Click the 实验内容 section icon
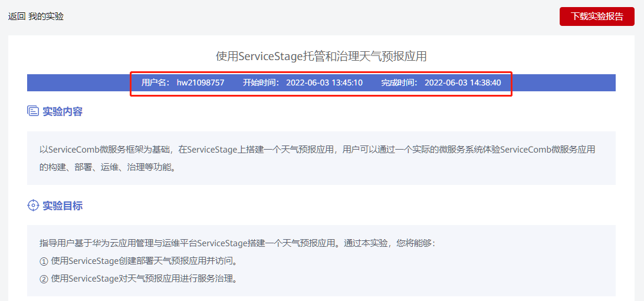 33,111
